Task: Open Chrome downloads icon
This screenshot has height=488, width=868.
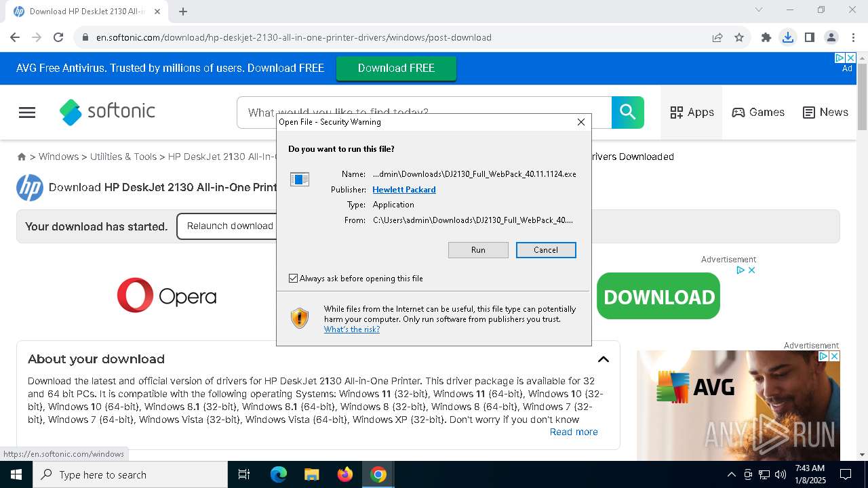Action: (788, 37)
